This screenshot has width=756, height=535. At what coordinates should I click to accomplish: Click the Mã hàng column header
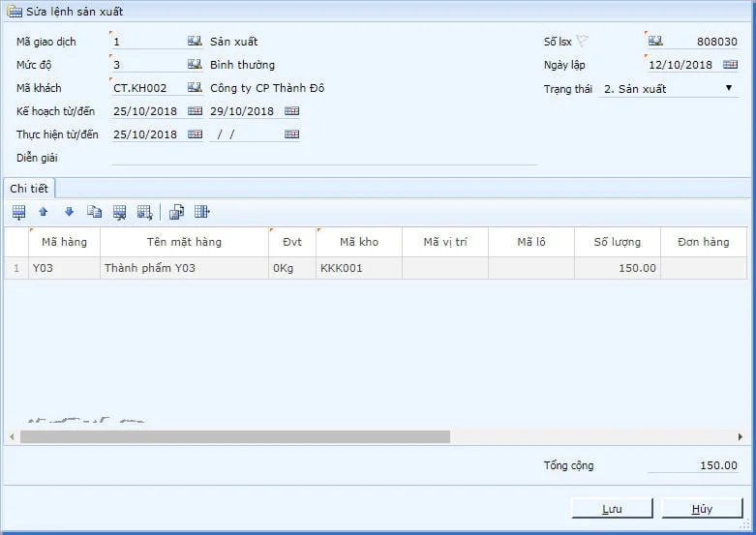pyautogui.click(x=64, y=242)
